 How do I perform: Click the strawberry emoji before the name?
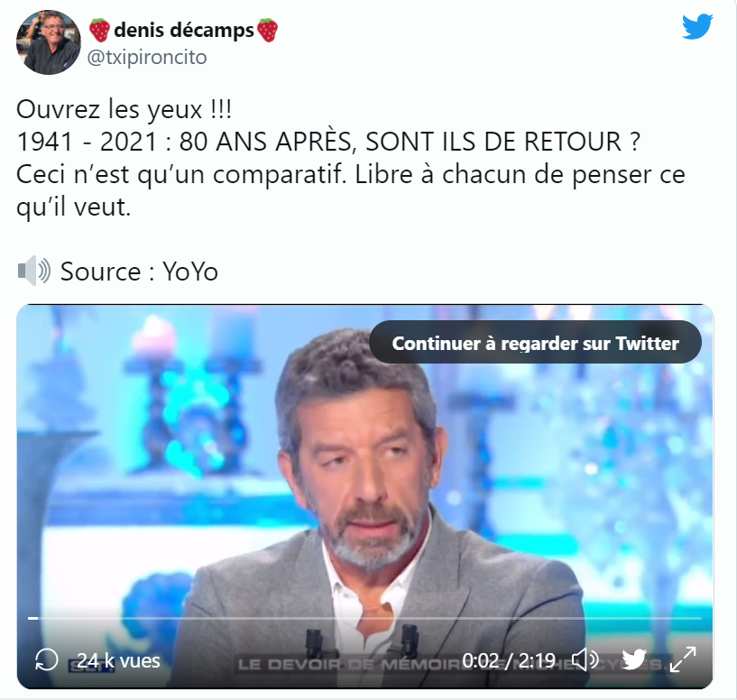tap(99, 30)
